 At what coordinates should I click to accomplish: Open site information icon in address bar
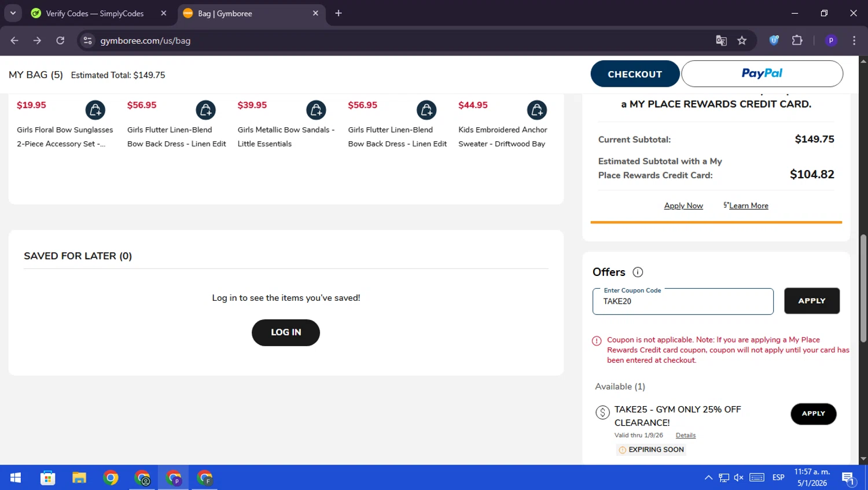point(87,40)
